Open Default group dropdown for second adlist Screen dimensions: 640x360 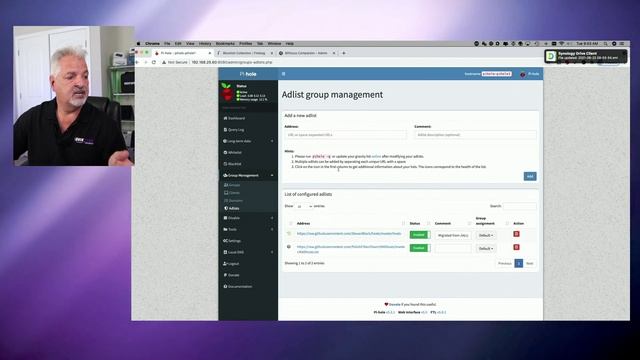click(486, 249)
